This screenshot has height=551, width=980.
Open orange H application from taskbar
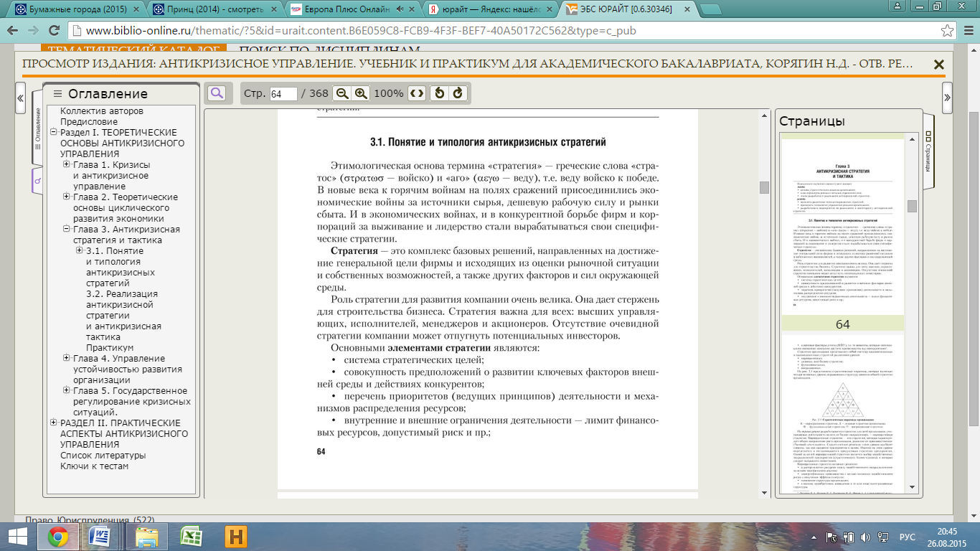(x=236, y=537)
